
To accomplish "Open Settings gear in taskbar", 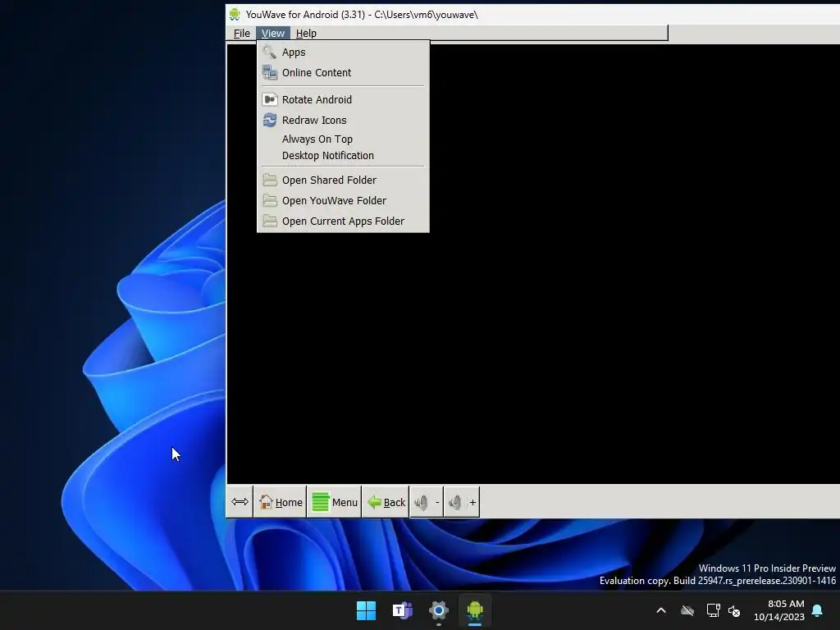I will click(438, 610).
